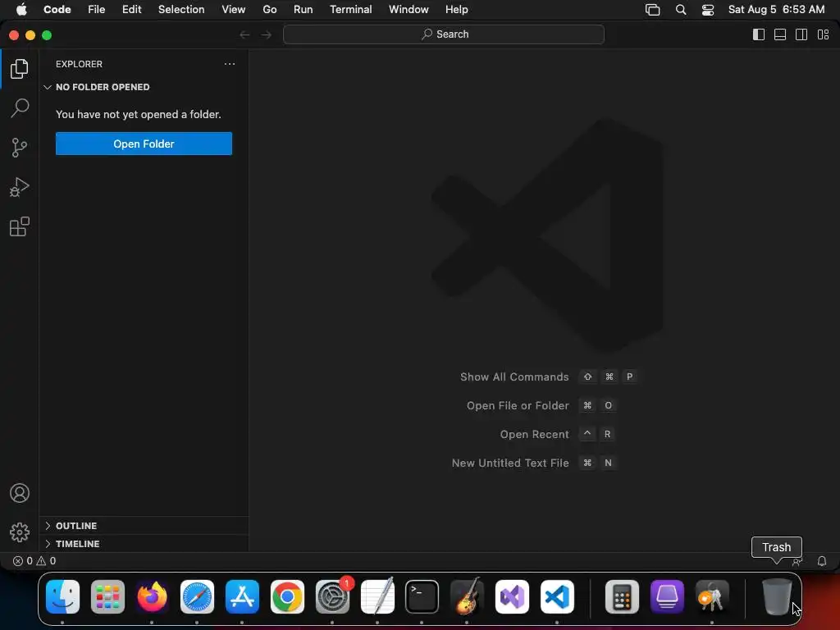
Task: Click 'New Untitled Text File' hint text
Action: pos(510,463)
